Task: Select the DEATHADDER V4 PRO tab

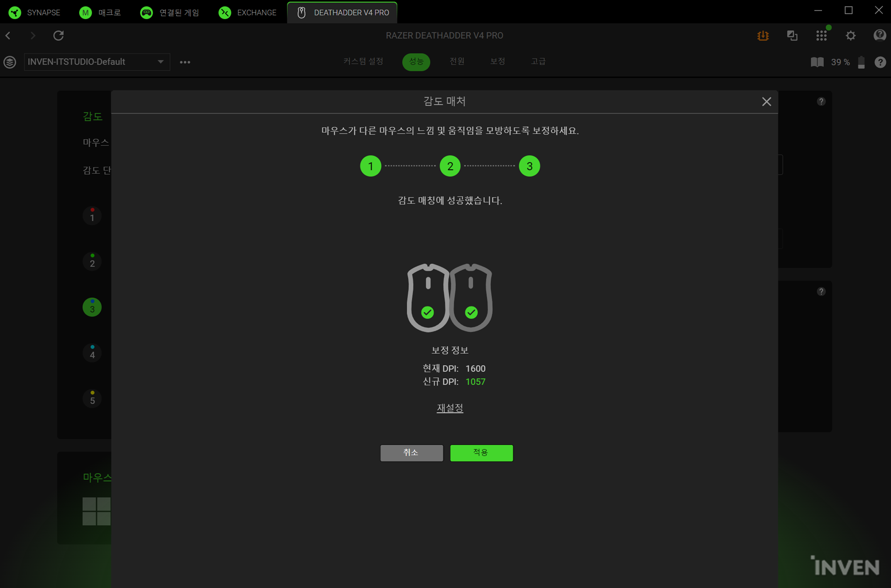Action: tap(342, 12)
